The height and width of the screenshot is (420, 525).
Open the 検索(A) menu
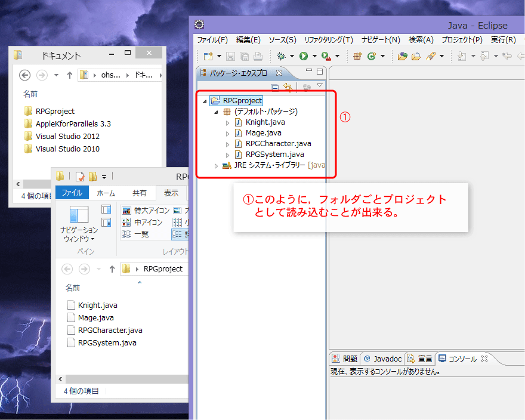point(421,40)
